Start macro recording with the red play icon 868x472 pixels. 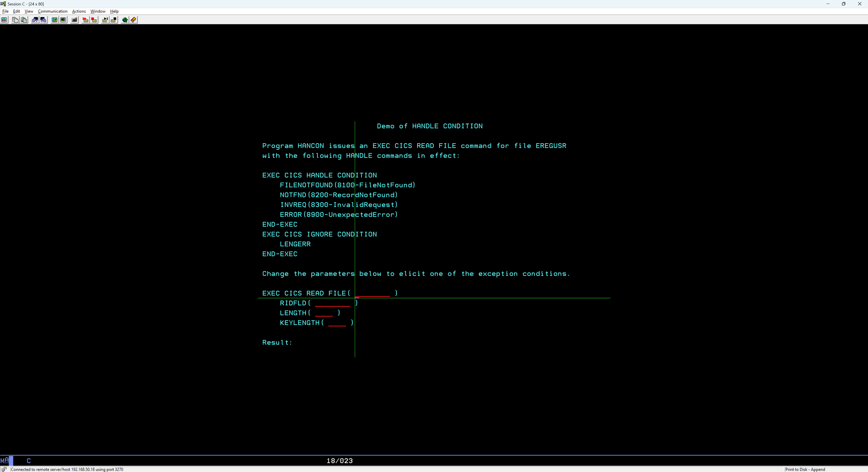85,20
